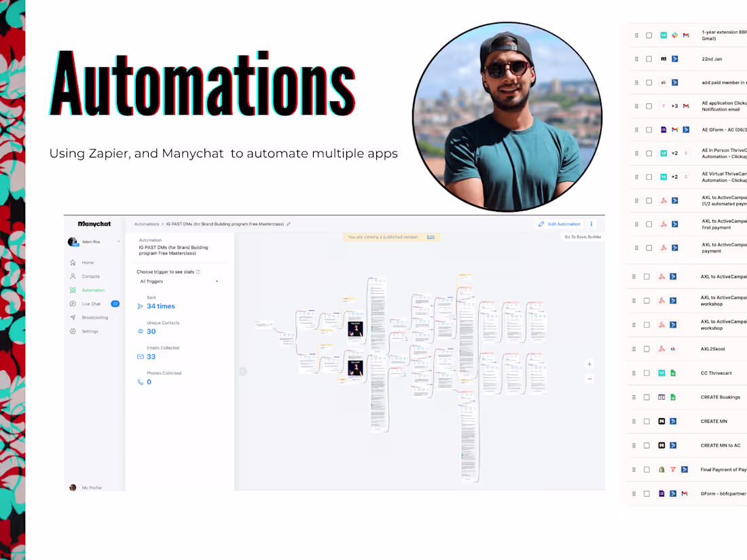This screenshot has height=560, width=747.
Task: Click the Slack icon on the 1-year extension Zap
Action: pos(675,35)
